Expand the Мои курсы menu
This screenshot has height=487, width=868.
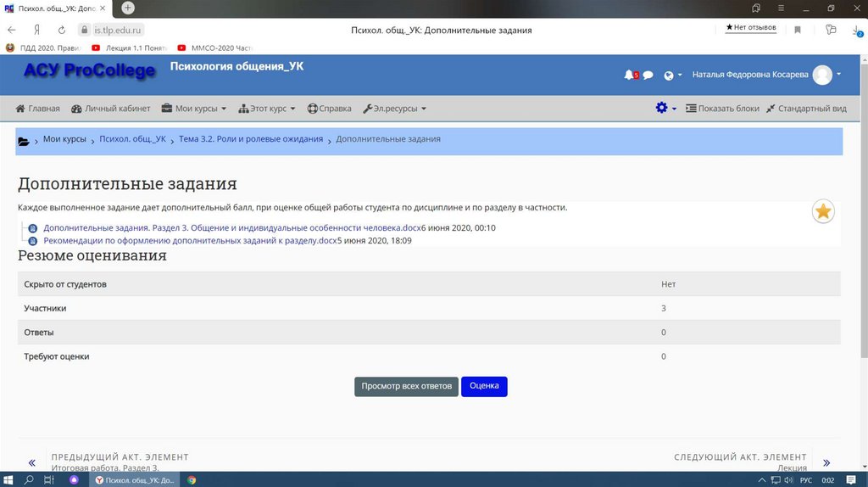pyautogui.click(x=194, y=109)
